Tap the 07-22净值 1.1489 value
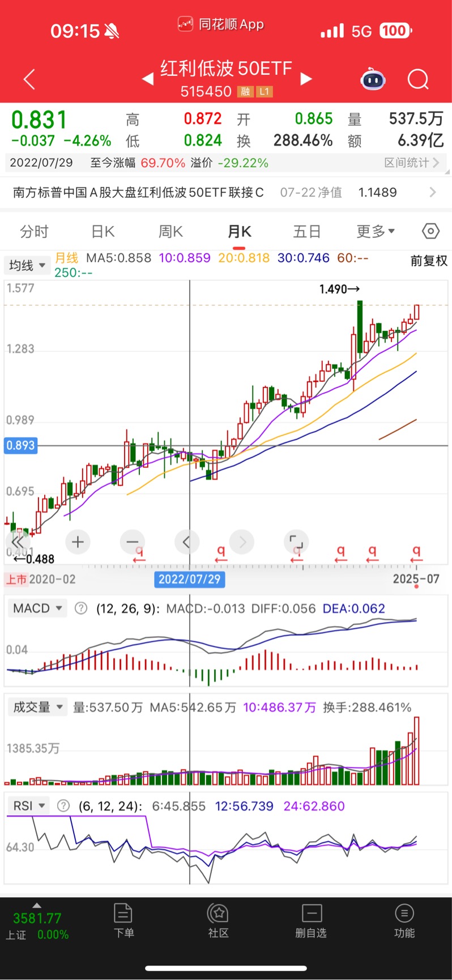Viewport: 452px width, 980px height. click(x=338, y=193)
